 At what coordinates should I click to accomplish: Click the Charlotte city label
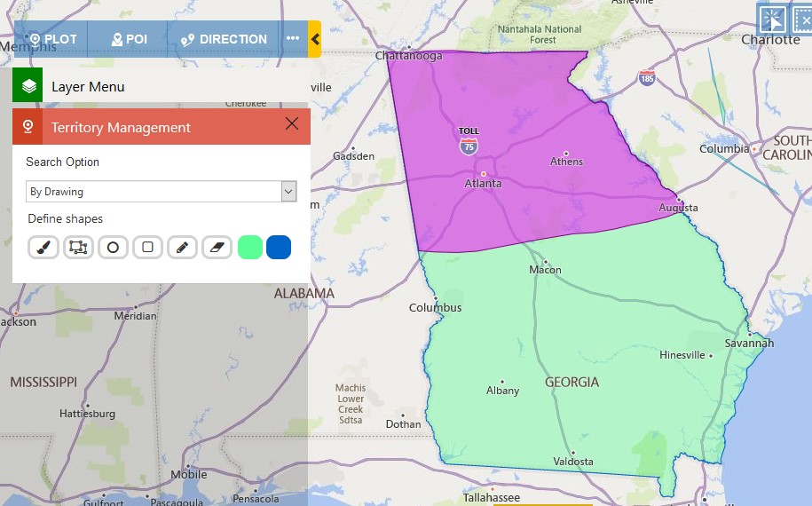click(x=770, y=40)
